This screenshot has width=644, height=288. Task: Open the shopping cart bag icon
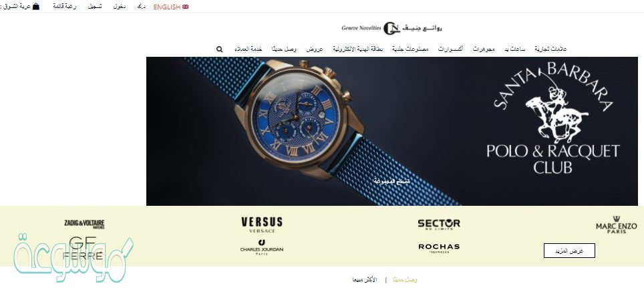coord(35,7)
